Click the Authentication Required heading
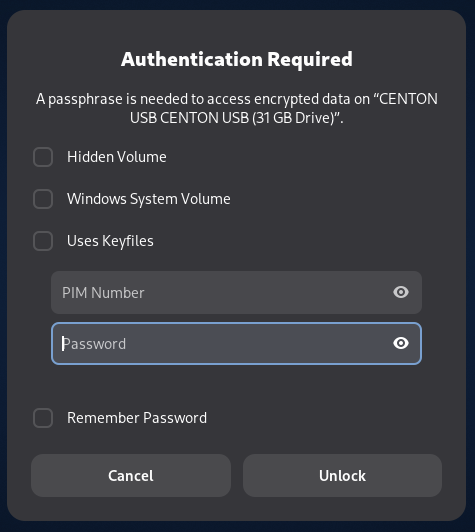Screen dimensions: 475x532 (x=237, y=59)
